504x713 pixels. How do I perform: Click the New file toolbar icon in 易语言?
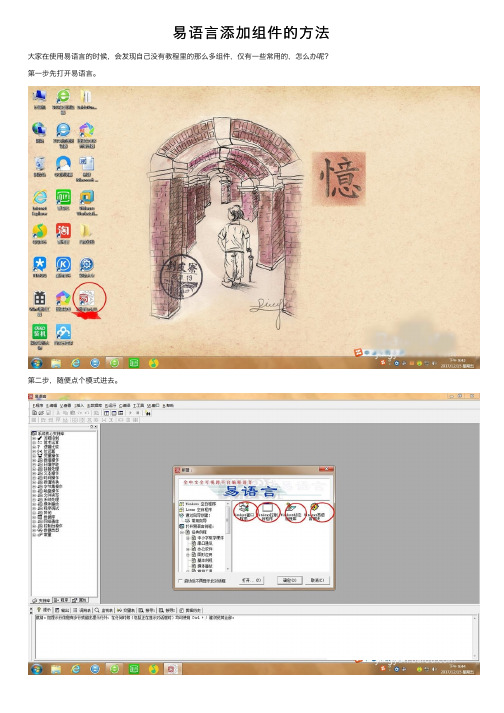[34, 413]
